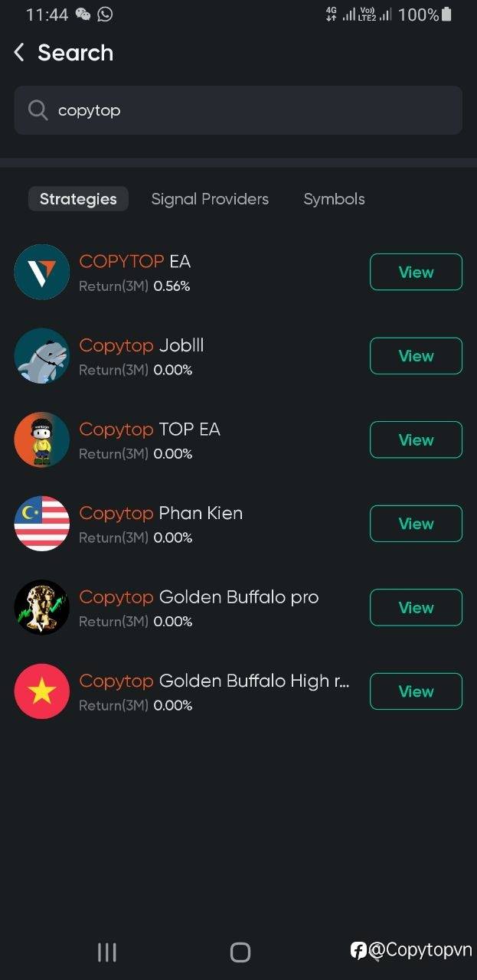Open the dolphin avatar of Copytop JobIII
The width and height of the screenshot is (477, 980).
point(42,356)
